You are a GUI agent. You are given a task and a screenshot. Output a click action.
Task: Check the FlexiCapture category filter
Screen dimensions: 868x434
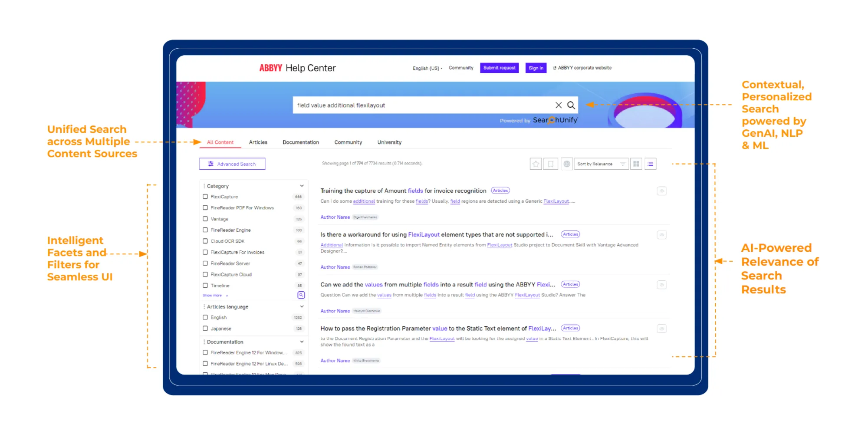pyautogui.click(x=205, y=196)
